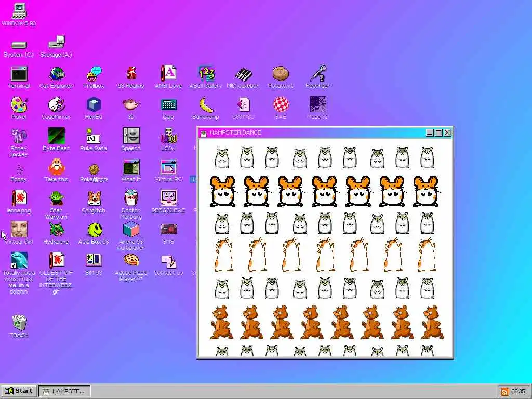The width and height of the screenshot is (532, 399).
Task: Launch Puke Data icon
Action: 94,136
